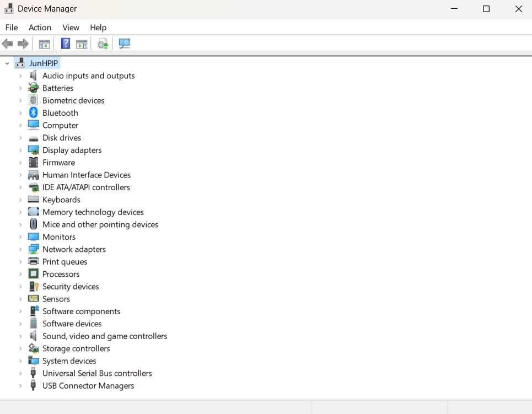The image size is (532, 414).
Task: Collapse the JunHPJP root node
Action: 7,63
